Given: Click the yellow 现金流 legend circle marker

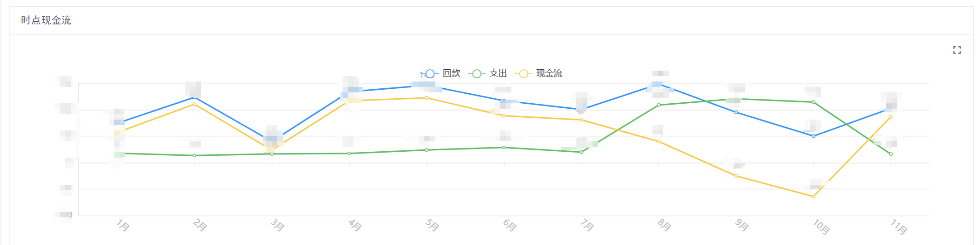Looking at the screenshot, I should coord(523,73).
